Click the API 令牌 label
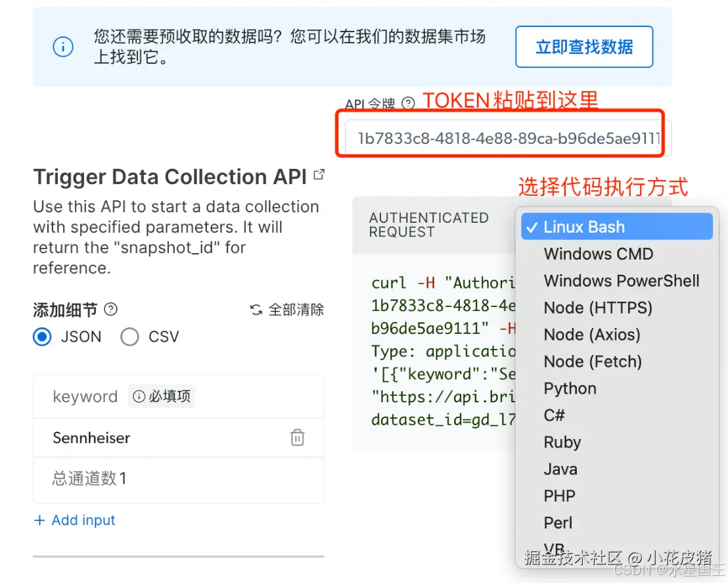The height and width of the screenshot is (583, 728). (370, 104)
